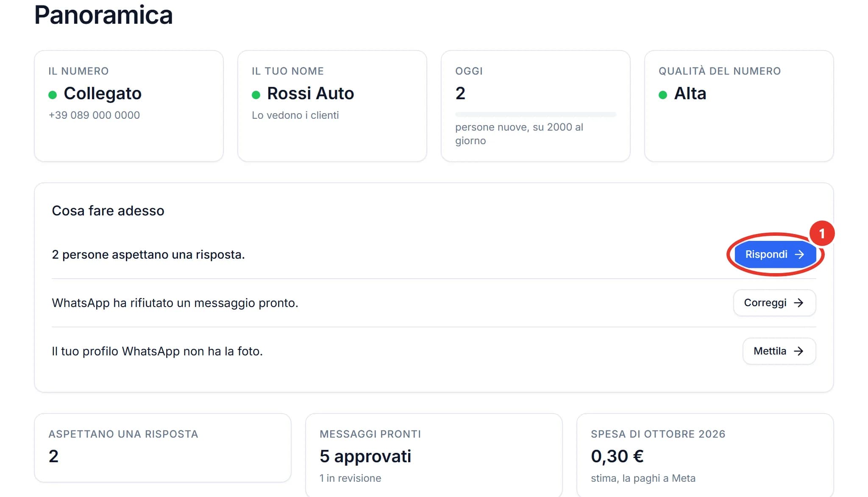Click the green dot next to Rossi Auto

pyautogui.click(x=256, y=95)
